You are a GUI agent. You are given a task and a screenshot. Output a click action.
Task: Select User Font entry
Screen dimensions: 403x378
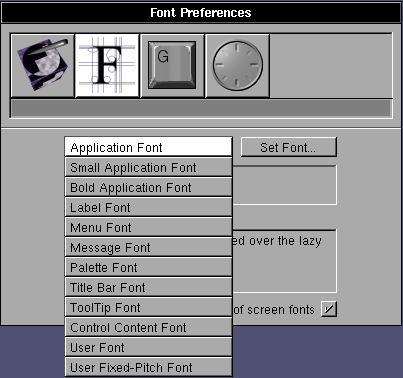click(x=148, y=347)
